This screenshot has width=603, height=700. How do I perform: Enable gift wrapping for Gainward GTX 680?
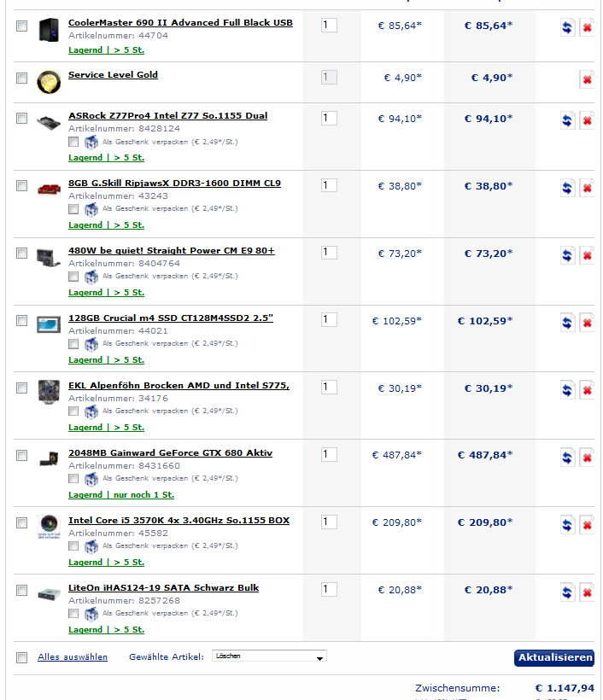click(x=73, y=479)
